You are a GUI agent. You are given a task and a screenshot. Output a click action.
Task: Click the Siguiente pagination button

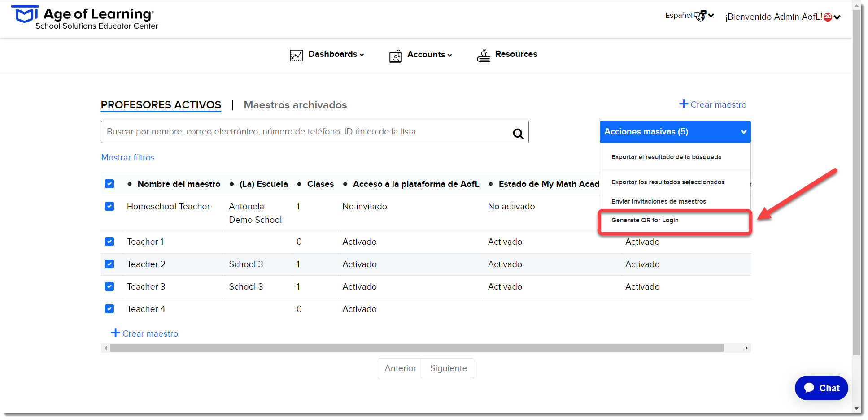tap(448, 368)
